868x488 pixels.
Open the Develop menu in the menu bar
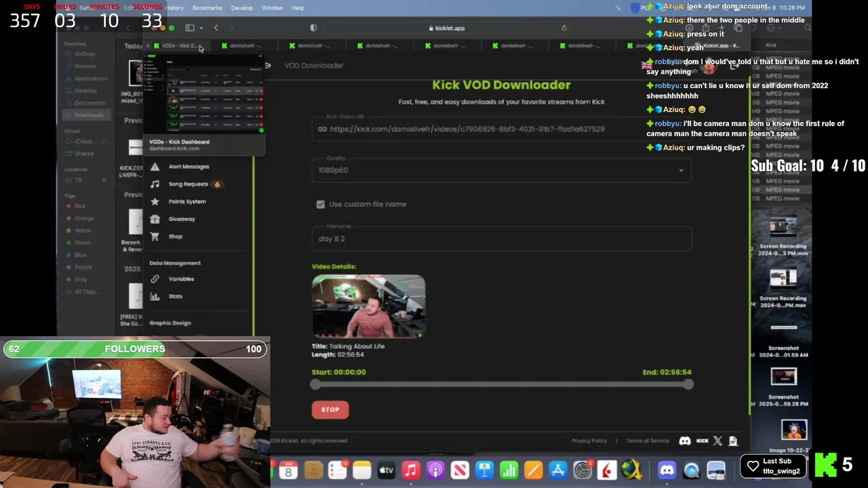click(x=241, y=8)
